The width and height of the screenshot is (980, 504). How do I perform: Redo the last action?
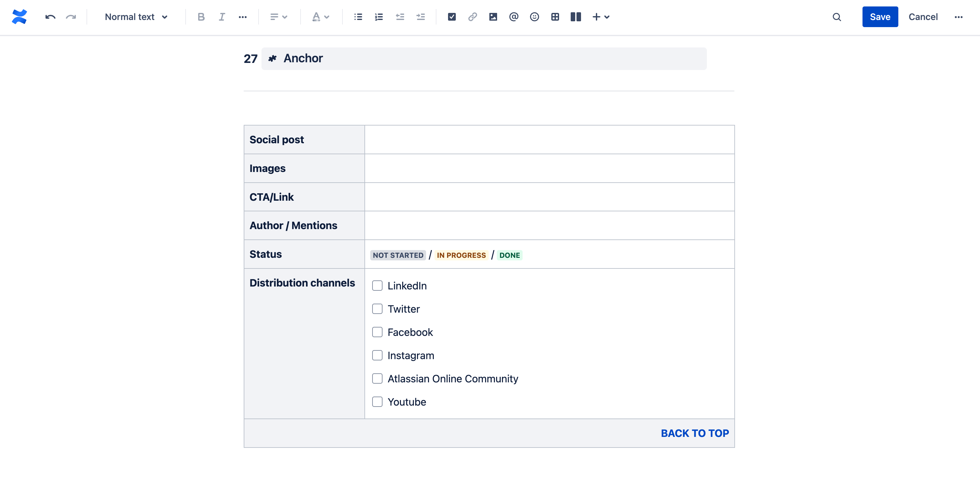(x=71, y=17)
